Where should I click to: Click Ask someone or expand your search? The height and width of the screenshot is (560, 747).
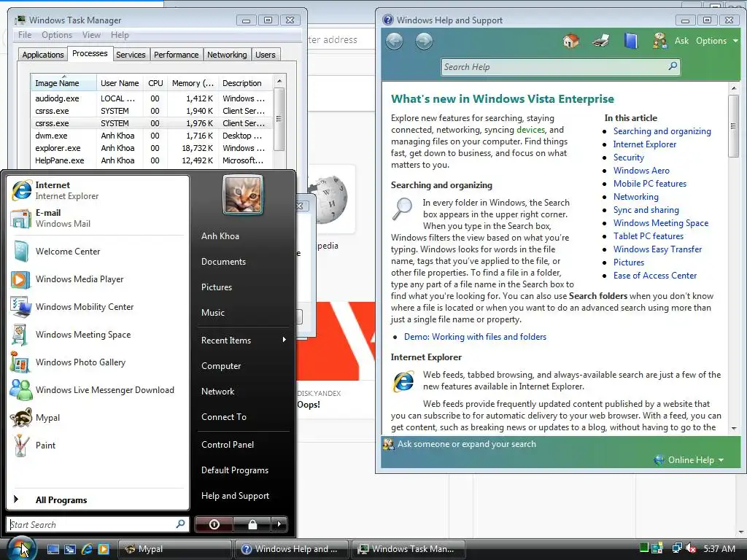(466, 444)
